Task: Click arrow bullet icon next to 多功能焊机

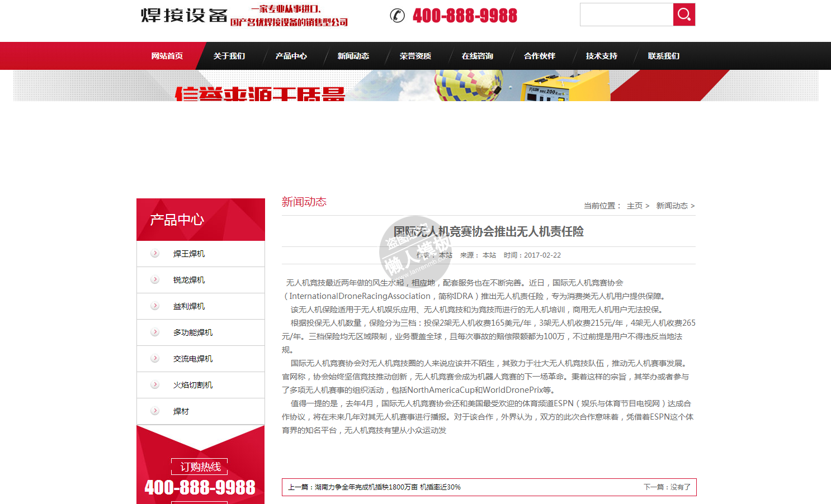Action: click(x=155, y=332)
